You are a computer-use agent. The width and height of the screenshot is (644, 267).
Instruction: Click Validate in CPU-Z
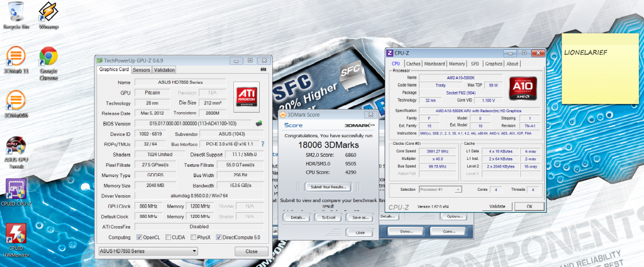click(x=497, y=206)
